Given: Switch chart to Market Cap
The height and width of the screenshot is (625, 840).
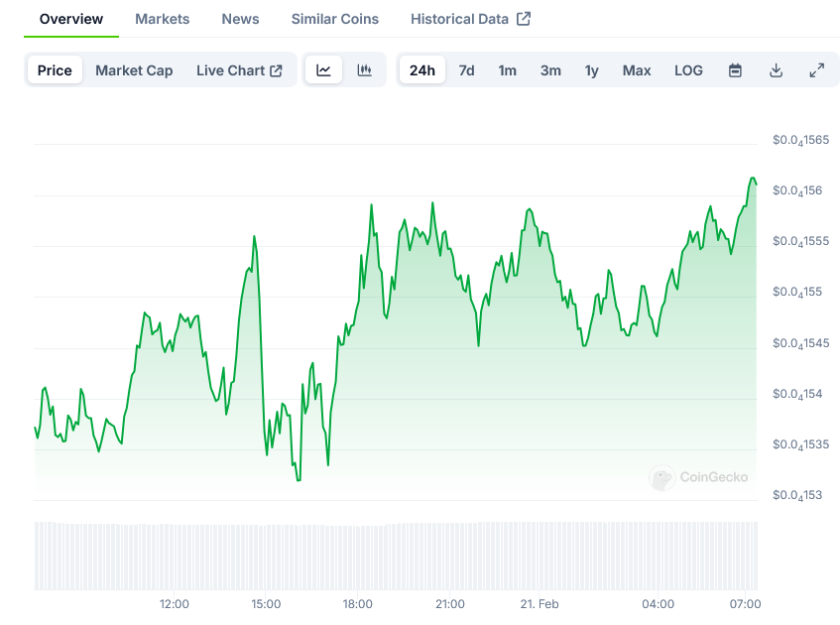Looking at the screenshot, I should (x=134, y=70).
